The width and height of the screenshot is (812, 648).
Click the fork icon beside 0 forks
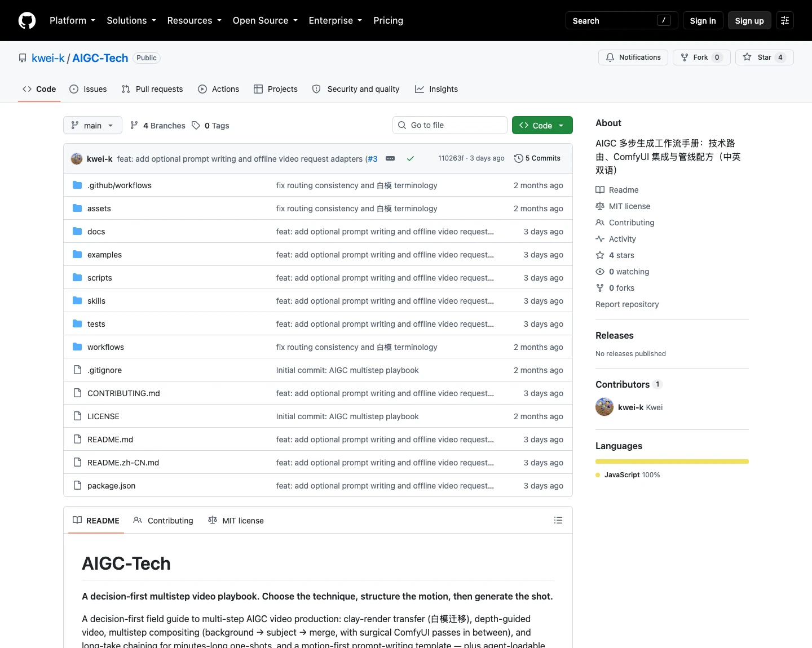(600, 288)
